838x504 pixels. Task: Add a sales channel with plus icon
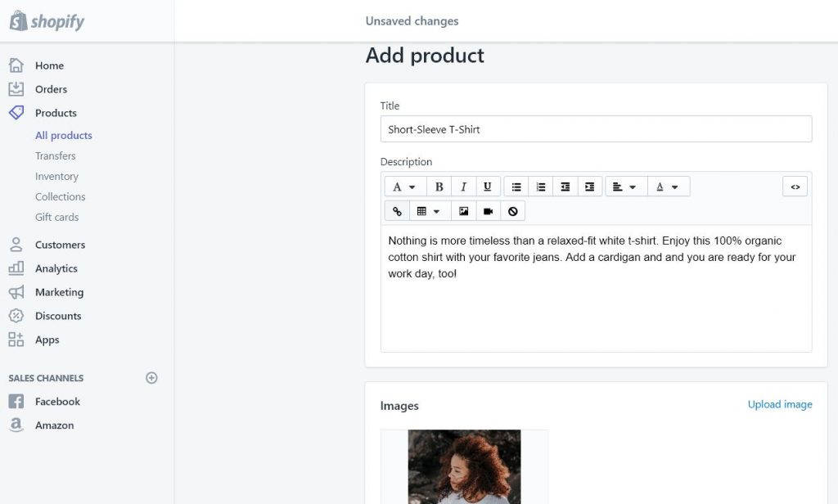[151, 378]
